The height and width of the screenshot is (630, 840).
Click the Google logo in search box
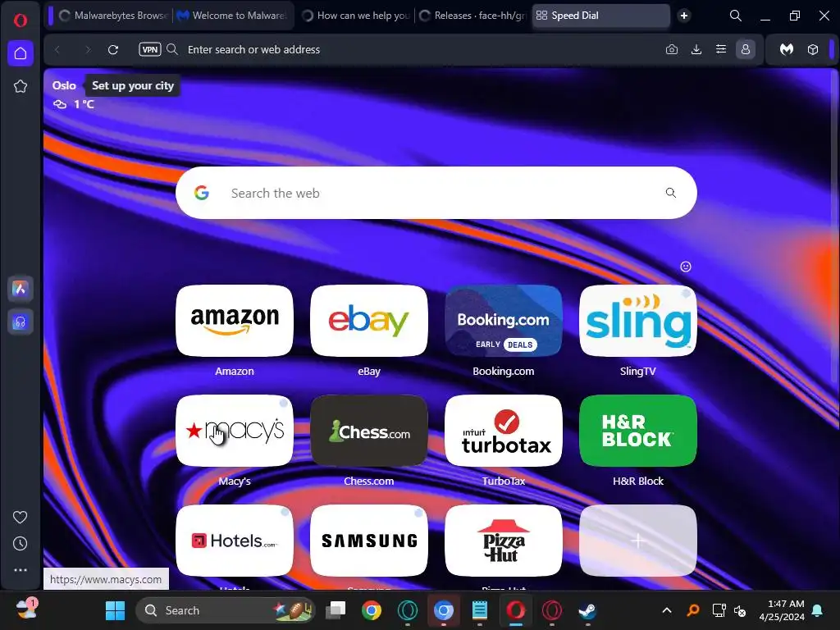click(x=202, y=193)
